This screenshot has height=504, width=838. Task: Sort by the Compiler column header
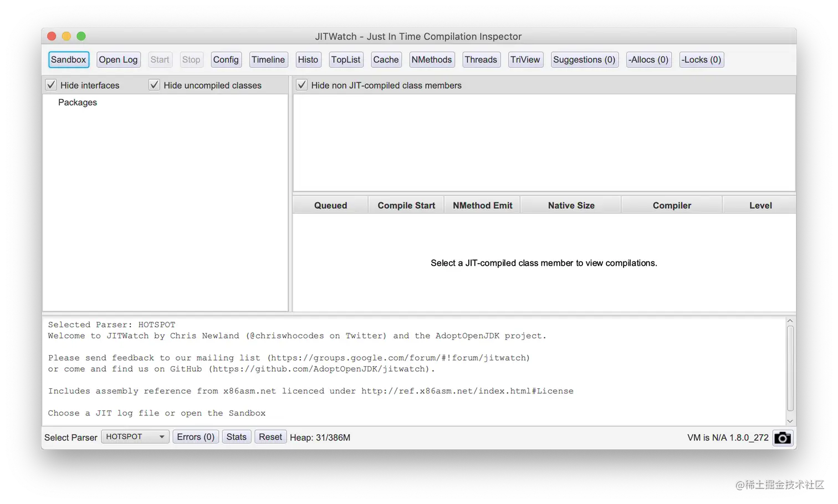point(672,205)
